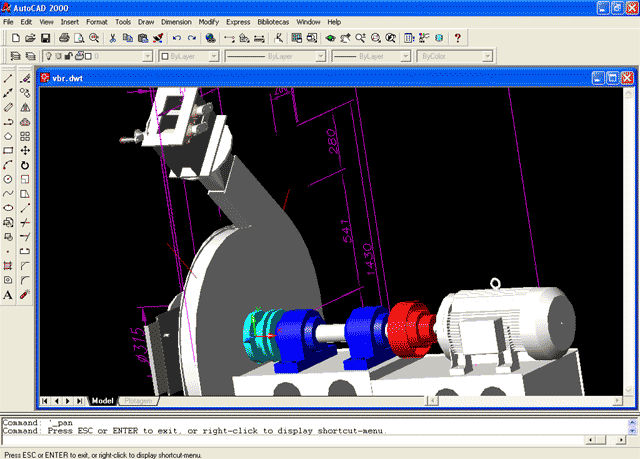Open the Help question mark icon

tap(458, 38)
